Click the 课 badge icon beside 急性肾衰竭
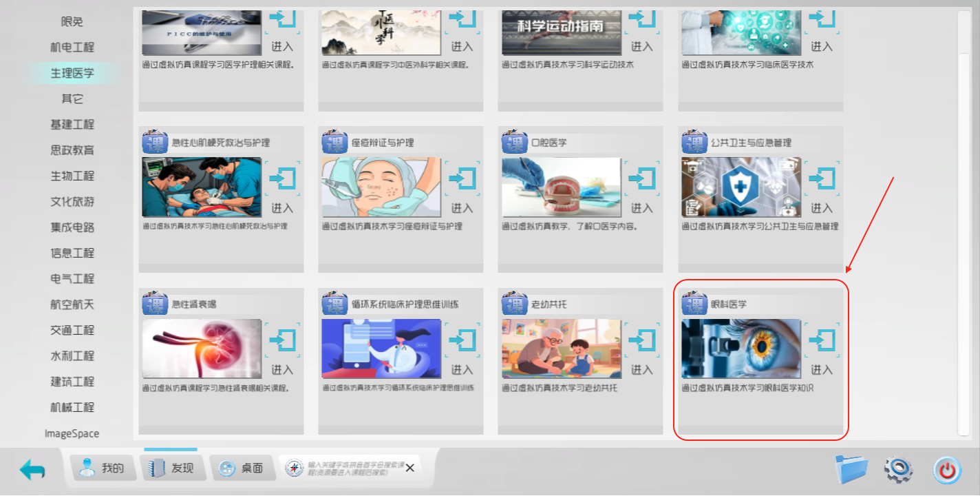The height and width of the screenshot is (496, 980). coord(155,304)
